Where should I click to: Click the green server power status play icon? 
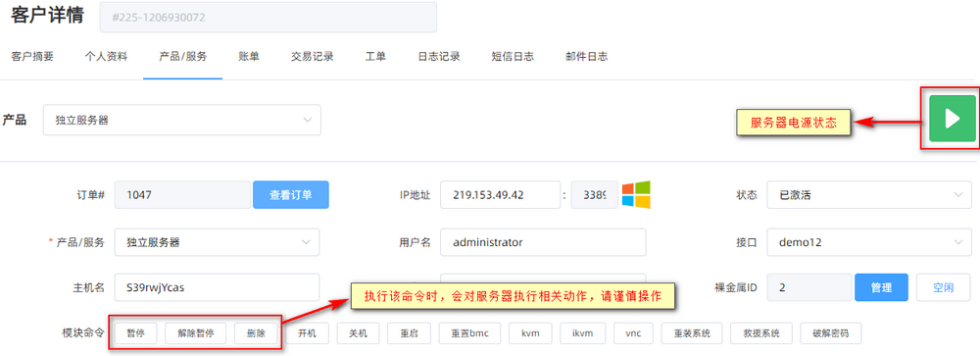click(x=952, y=119)
